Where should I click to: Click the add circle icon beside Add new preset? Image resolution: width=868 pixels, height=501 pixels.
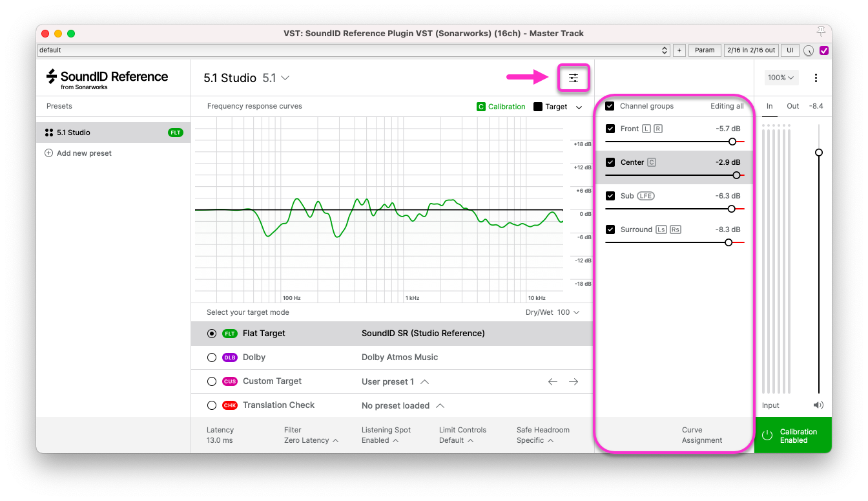click(x=48, y=153)
